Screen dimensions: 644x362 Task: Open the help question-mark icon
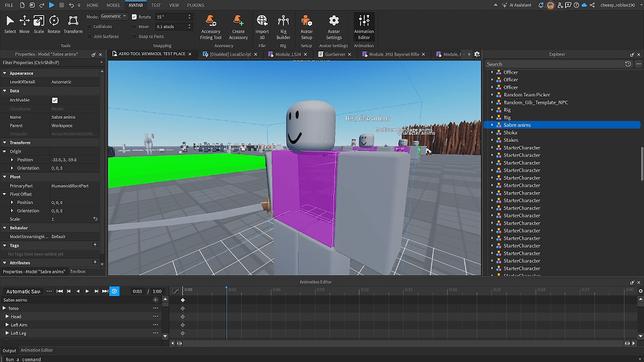click(576, 5)
